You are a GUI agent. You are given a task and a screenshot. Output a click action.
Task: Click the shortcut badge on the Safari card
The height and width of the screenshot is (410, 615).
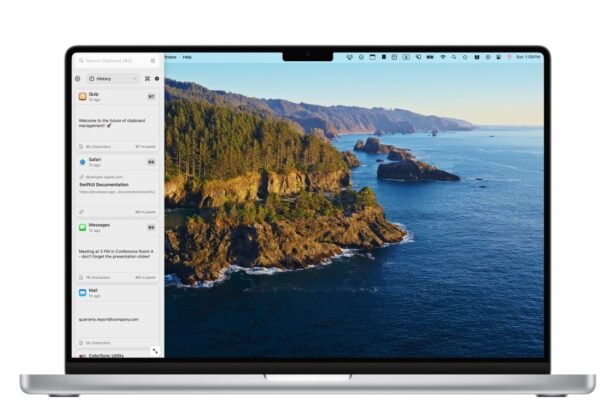pyautogui.click(x=151, y=162)
